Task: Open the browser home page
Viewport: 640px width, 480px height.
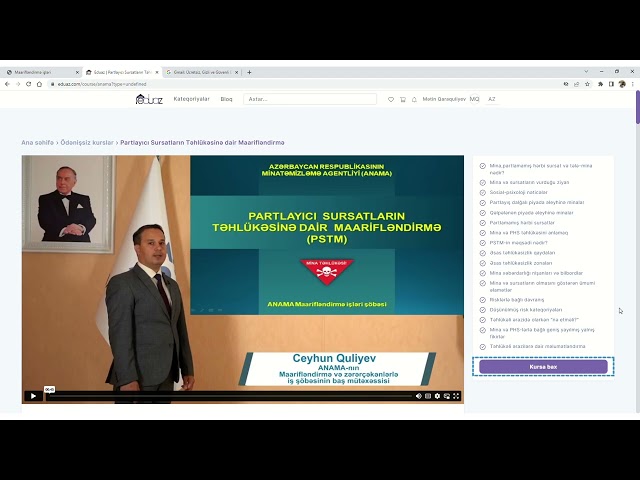Action: pos(39,84)
